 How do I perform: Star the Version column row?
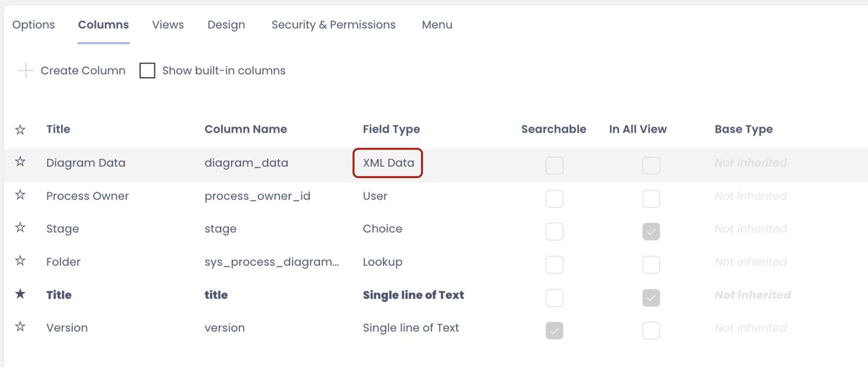[x=20, y=327]
